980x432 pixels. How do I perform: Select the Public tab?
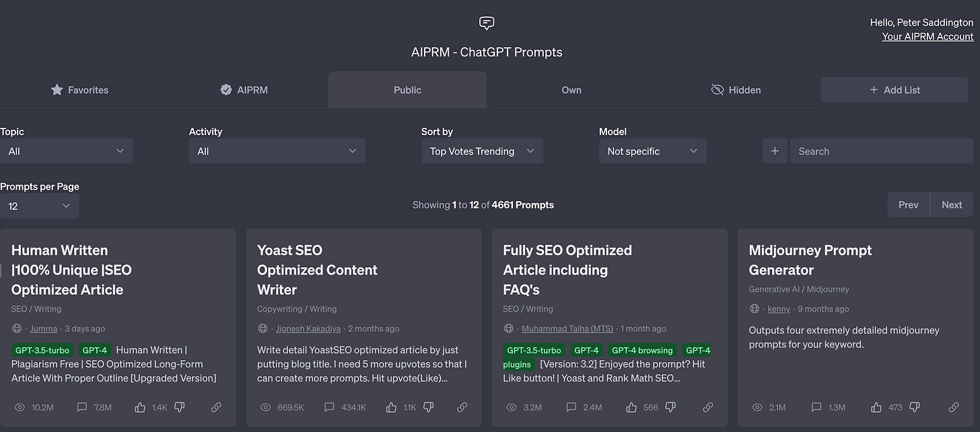pyautogui.click(x=407, y=89)
